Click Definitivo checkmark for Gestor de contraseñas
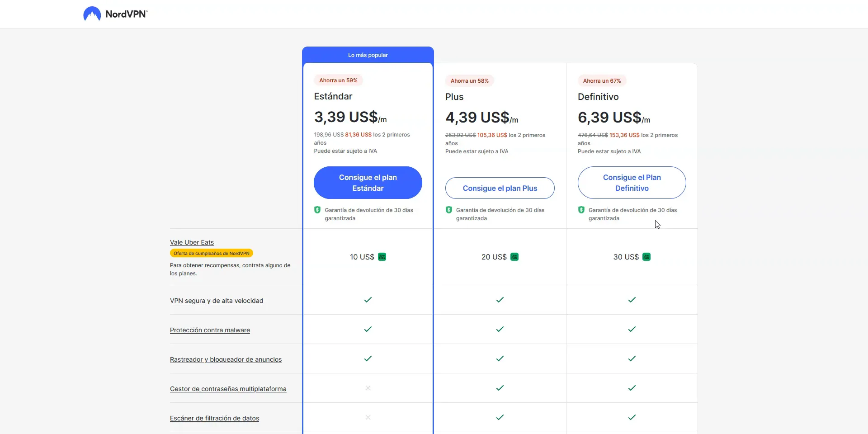 pos(632,388)
